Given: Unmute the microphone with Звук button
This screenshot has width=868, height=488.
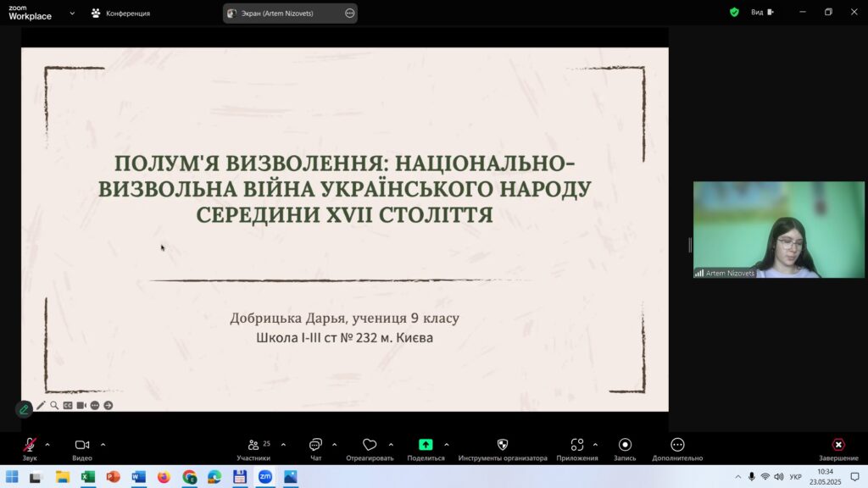Looking at the screenshot, I should (x=30, y=445).
